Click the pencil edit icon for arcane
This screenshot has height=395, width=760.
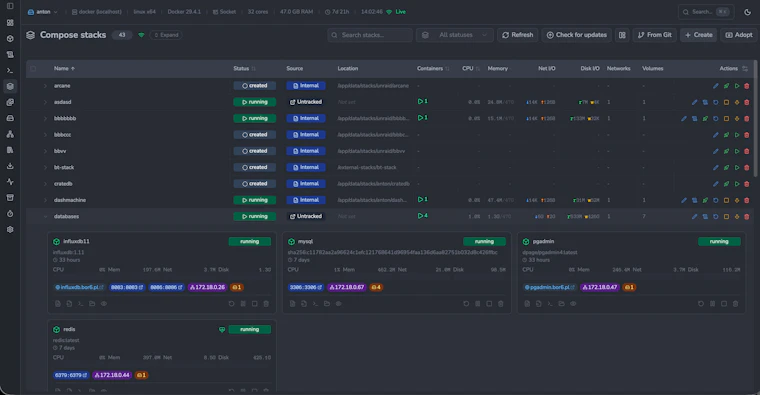pos(715,86)
